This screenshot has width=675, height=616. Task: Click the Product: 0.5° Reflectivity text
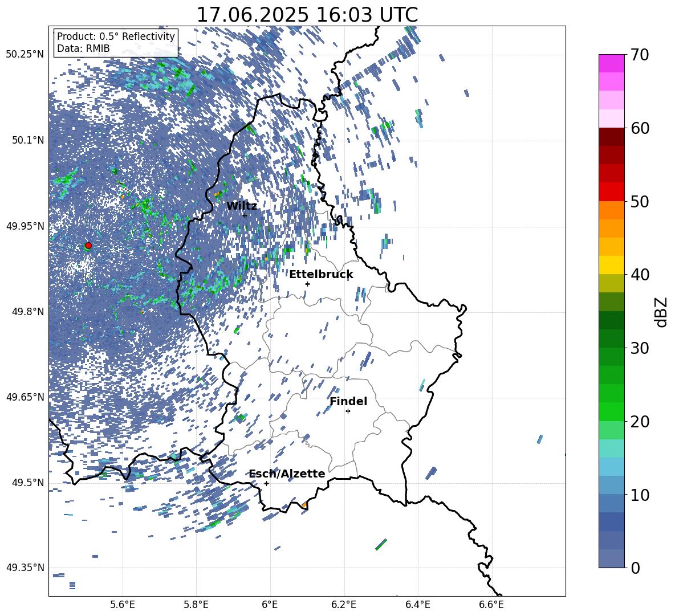tap(116, 36)
